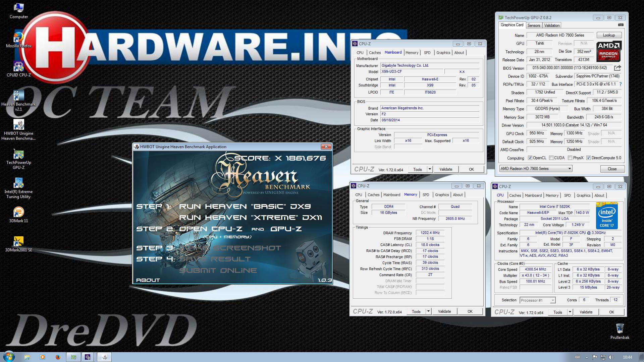Select the 3DMark 11 desktop icon
Image resolution: width=644 pixels, height=362 pixels.
tap(19, 215)
